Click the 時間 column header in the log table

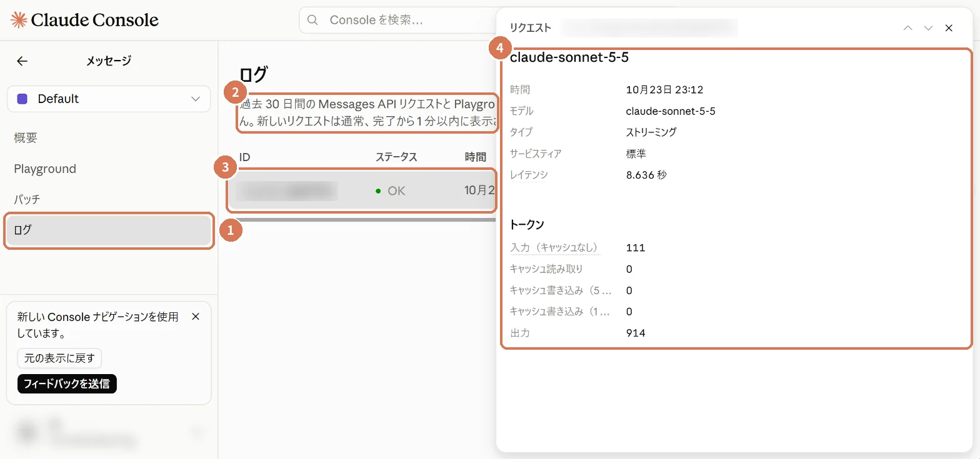point(475,157)
